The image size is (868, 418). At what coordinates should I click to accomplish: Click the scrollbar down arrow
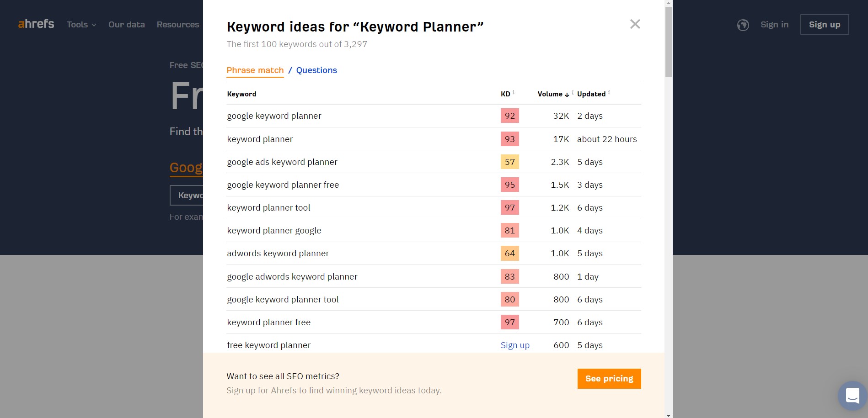click(669, 415)
